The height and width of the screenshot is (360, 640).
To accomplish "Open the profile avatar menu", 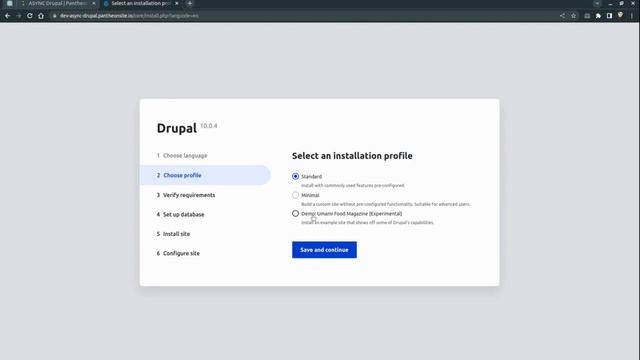I will pos(620,15).
